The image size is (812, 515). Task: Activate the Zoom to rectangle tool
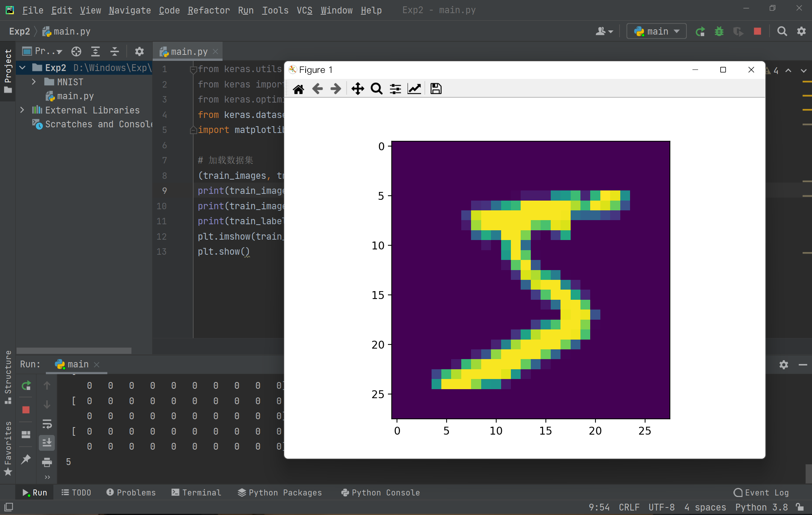[x=376, y=89]
